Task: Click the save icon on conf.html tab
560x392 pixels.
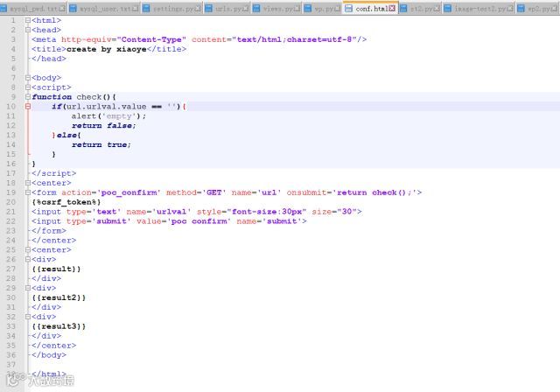Action: tap(348, 8)
